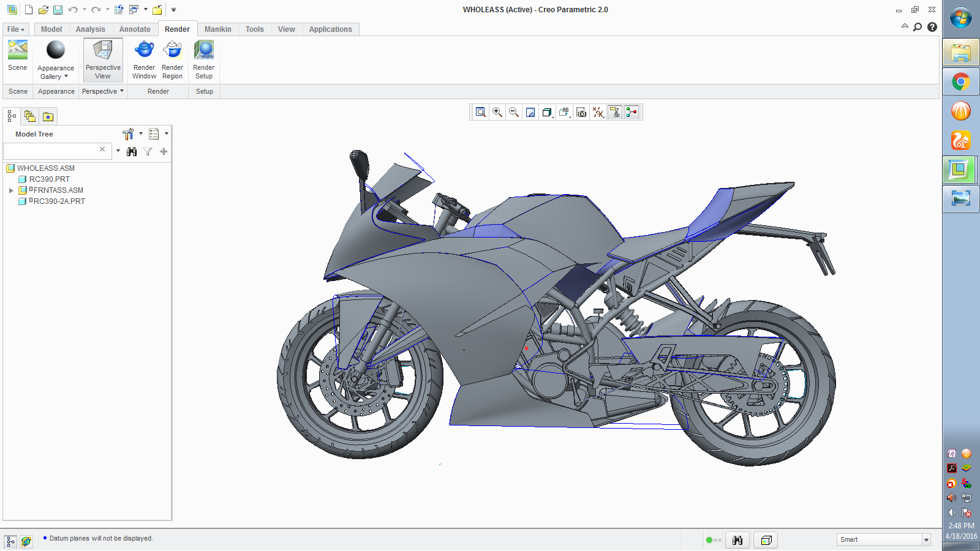The image size is (980, 551).
Task: Clear the Model Tree search field
Action: [x=102, y=149]
